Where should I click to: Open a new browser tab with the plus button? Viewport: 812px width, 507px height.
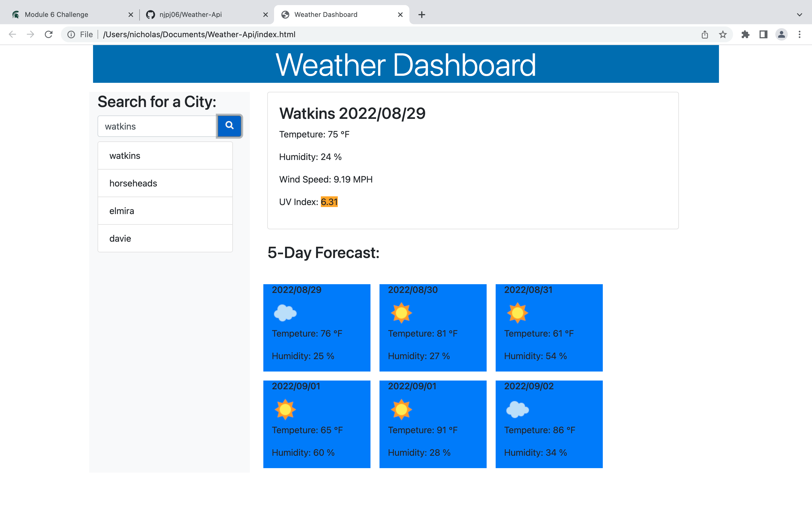point(422,14)
